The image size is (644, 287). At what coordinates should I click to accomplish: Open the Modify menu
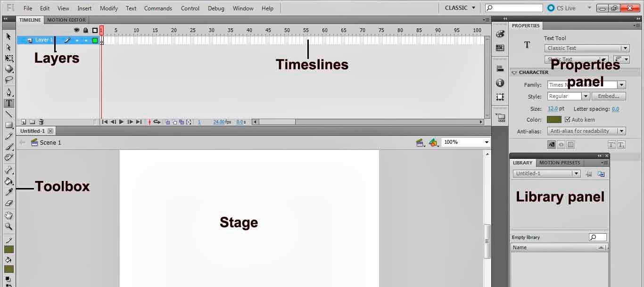(x=108, y=8)
